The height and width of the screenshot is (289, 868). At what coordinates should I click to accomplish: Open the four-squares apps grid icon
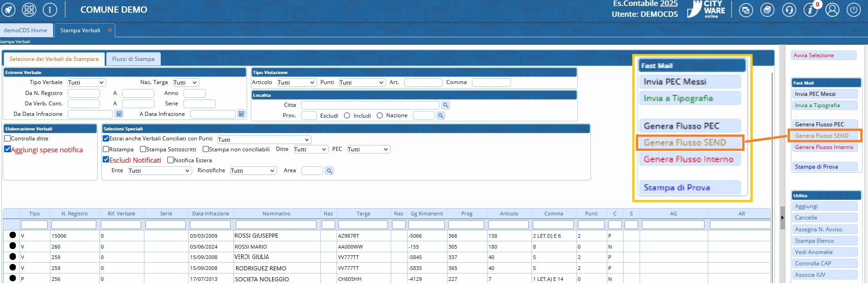(29, 10)
